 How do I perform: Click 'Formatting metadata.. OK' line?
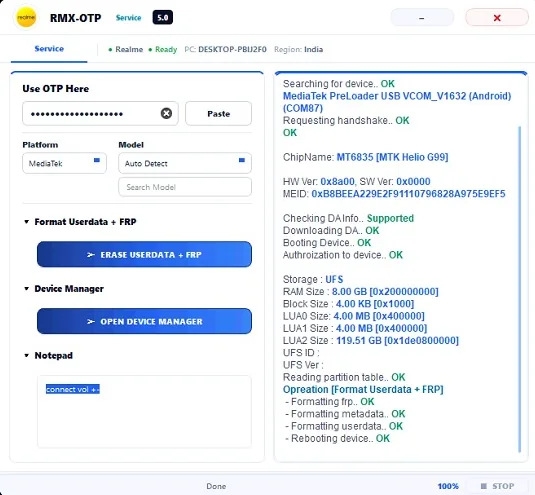[x=345, y=414]
